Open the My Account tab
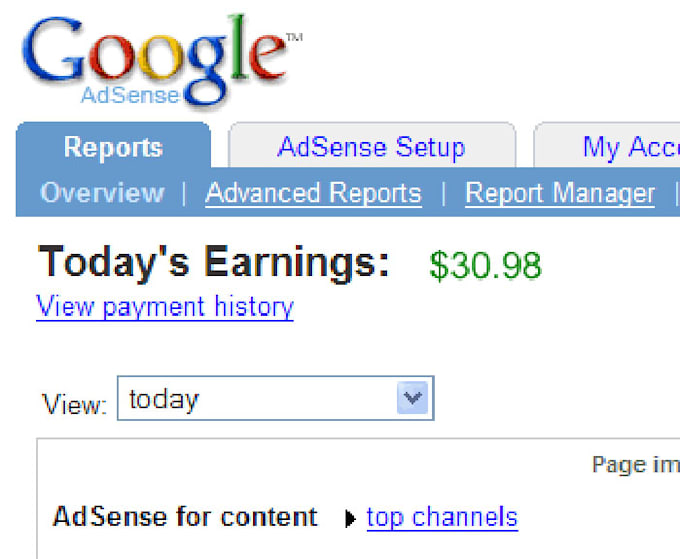 630,148
